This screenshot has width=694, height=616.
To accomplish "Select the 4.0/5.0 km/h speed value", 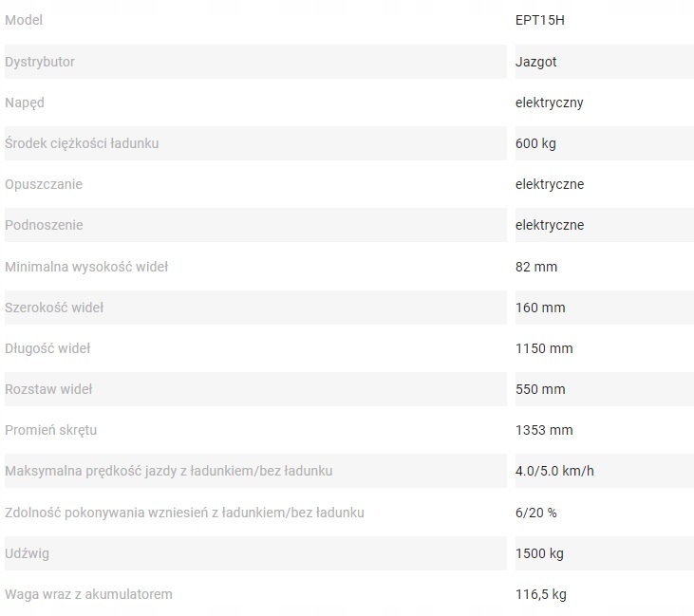I will (553, 472).
